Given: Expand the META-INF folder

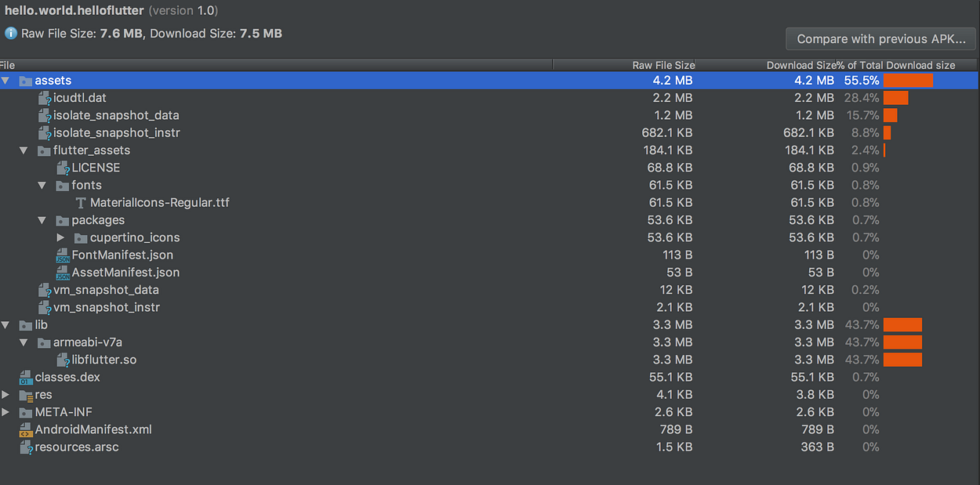Looking at the screenshot, I should (5, 412).
